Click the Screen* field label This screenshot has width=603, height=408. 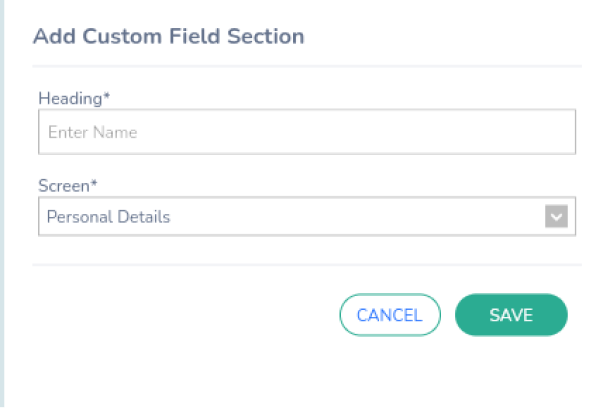pyautogui.click(x=68, y=186)
